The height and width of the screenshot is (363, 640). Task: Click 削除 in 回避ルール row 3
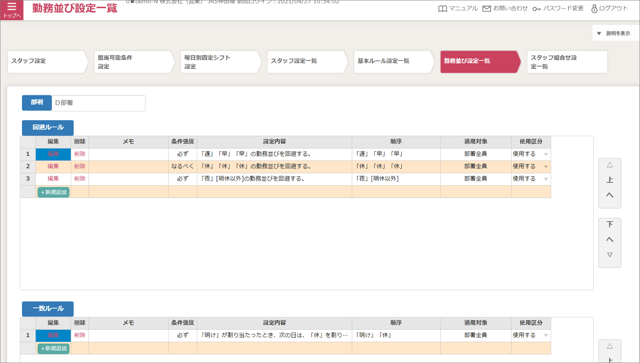pyautogui.click(x=80, y=178)
